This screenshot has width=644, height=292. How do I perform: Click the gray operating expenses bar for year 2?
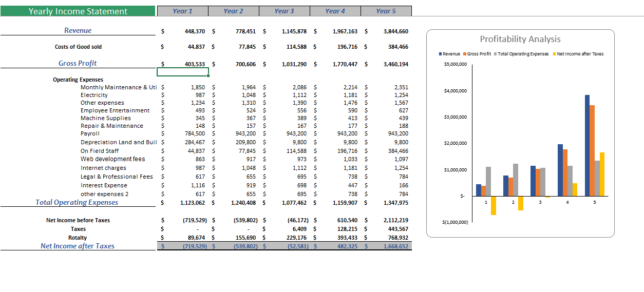pos(515,180)
